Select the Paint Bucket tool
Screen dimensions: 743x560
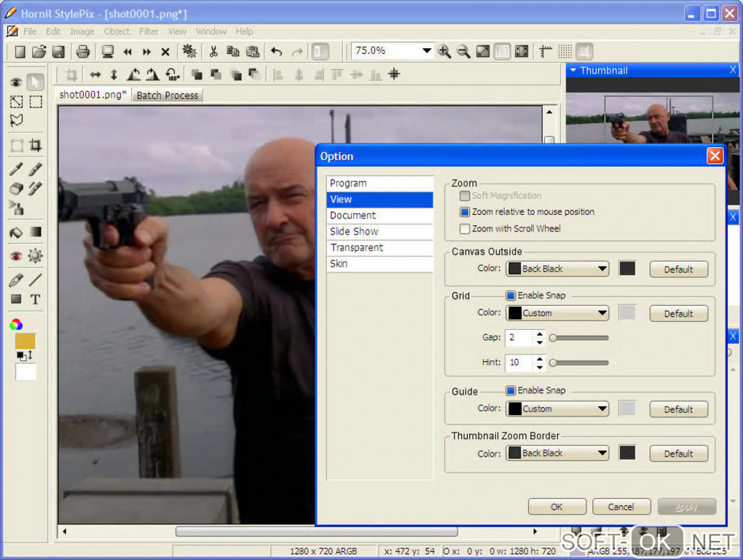coord(16,232)
